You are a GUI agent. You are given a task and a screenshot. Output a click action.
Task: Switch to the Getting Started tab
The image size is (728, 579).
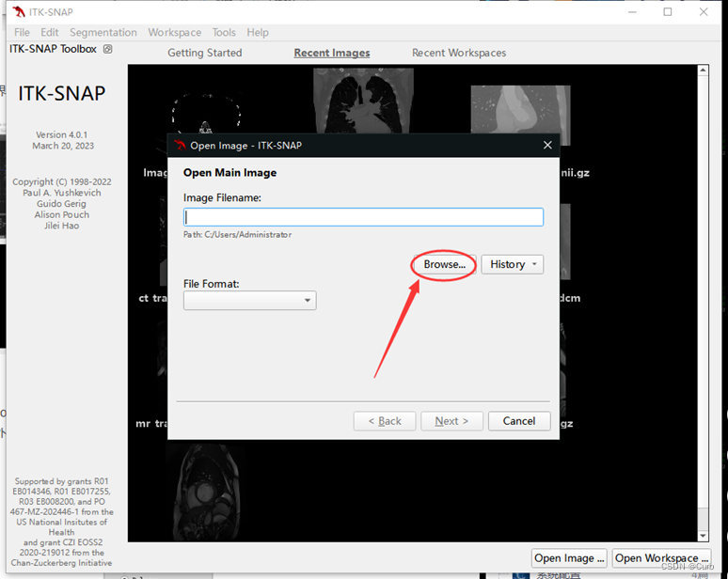[205, 53]
